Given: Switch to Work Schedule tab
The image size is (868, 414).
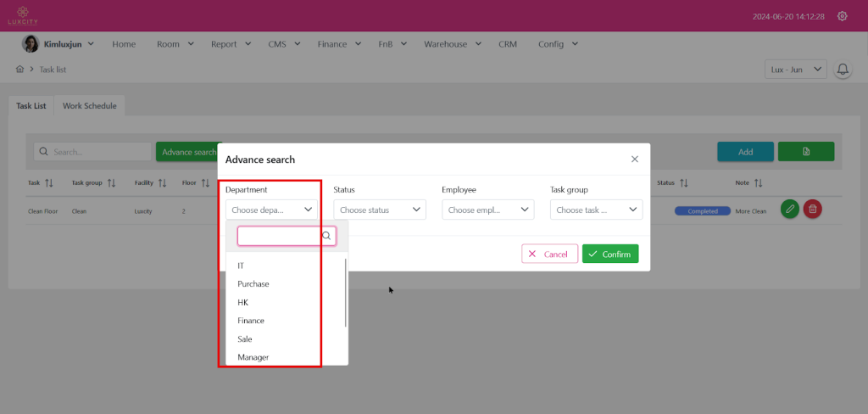Looking at the screenshot, I should point(89,106).
